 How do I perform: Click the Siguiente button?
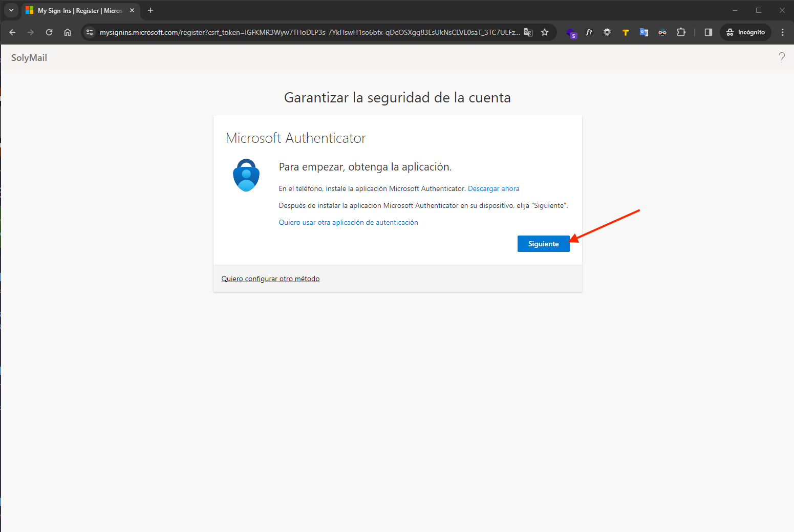(543, 244)
